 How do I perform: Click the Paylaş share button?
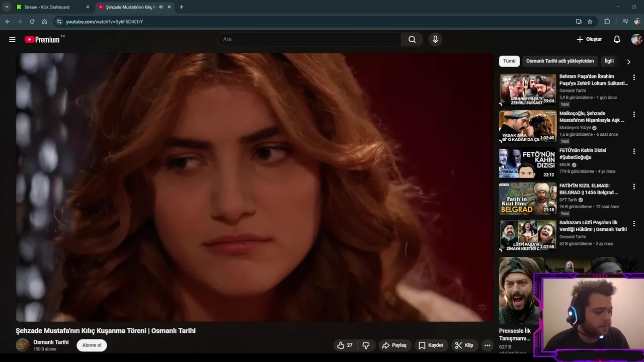(394, 345)
